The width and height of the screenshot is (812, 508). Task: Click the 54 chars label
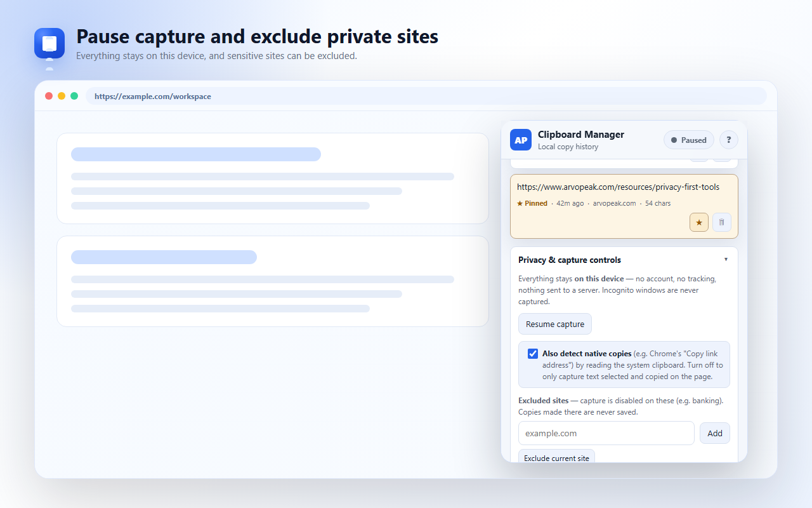click(x=658, y=203)
